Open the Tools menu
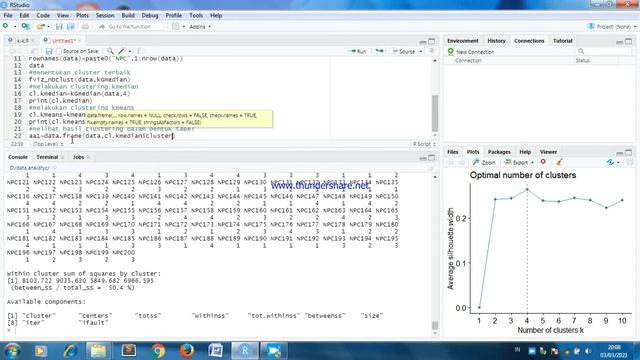 pyautogui.click(x=196, y=16)
